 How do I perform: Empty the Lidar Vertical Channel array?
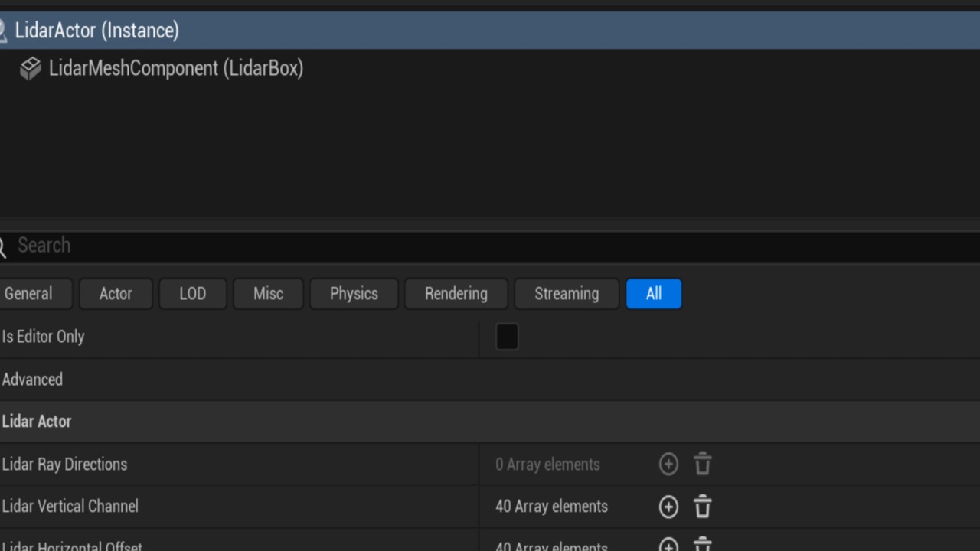pos(702,507)
